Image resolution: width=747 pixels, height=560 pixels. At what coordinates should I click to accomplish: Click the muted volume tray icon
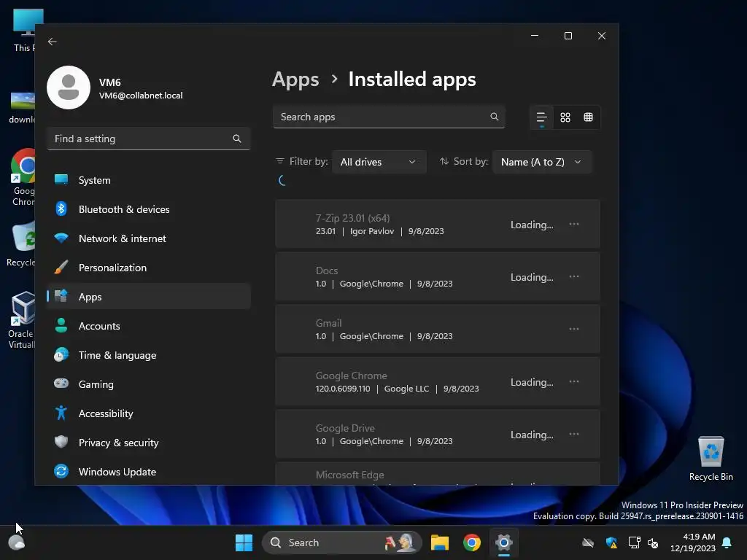[x=653, y=542]
